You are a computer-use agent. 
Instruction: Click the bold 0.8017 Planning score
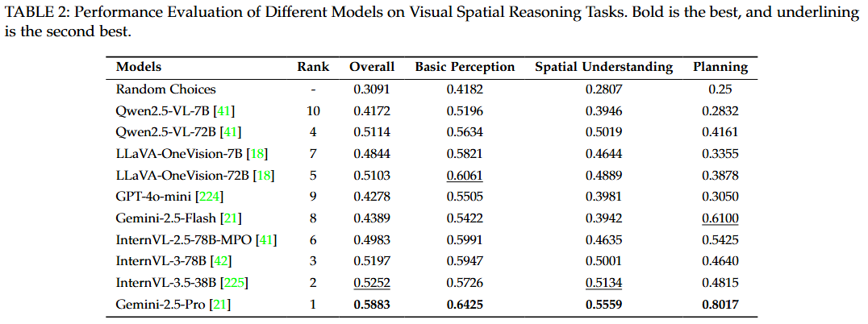(x=720, y=304)
